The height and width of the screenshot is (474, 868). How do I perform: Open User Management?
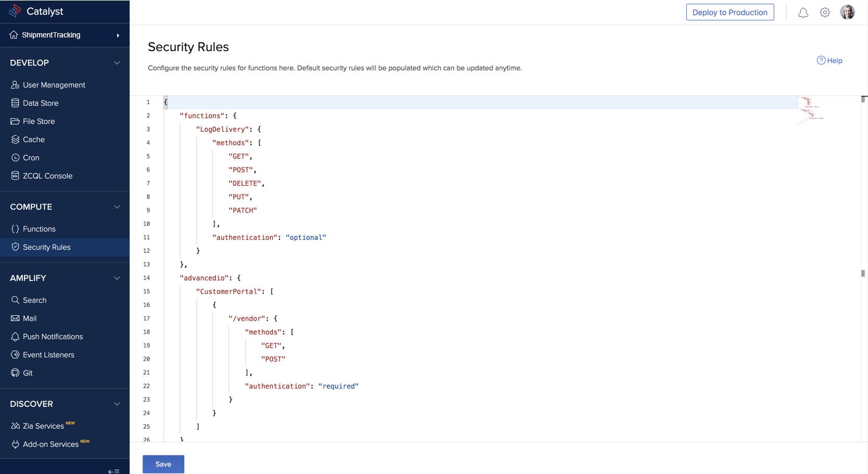[x=54, y=84]
